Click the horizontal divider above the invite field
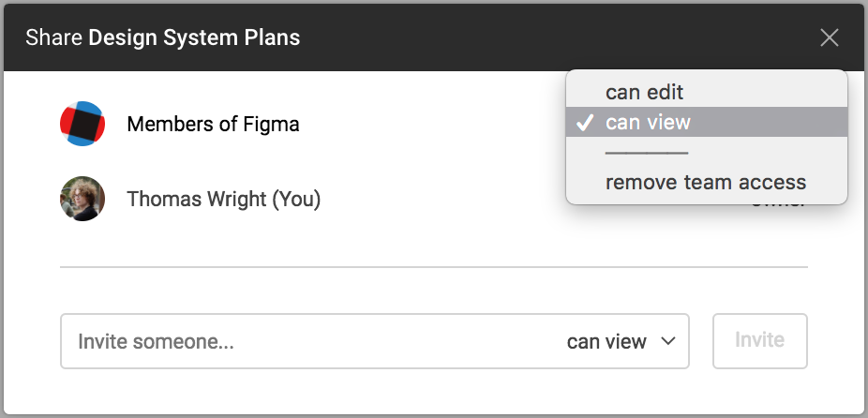The image size is (868, 418). [x=434, y=267]
